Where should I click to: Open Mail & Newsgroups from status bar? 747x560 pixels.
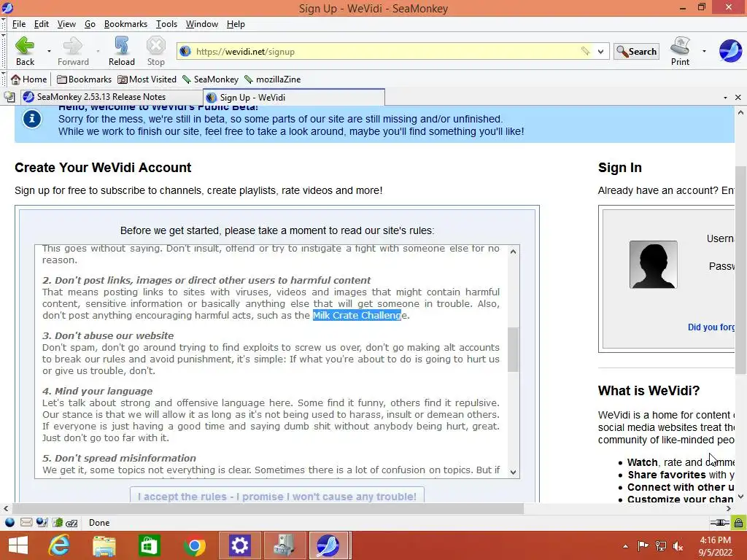[x=26, y=523]
